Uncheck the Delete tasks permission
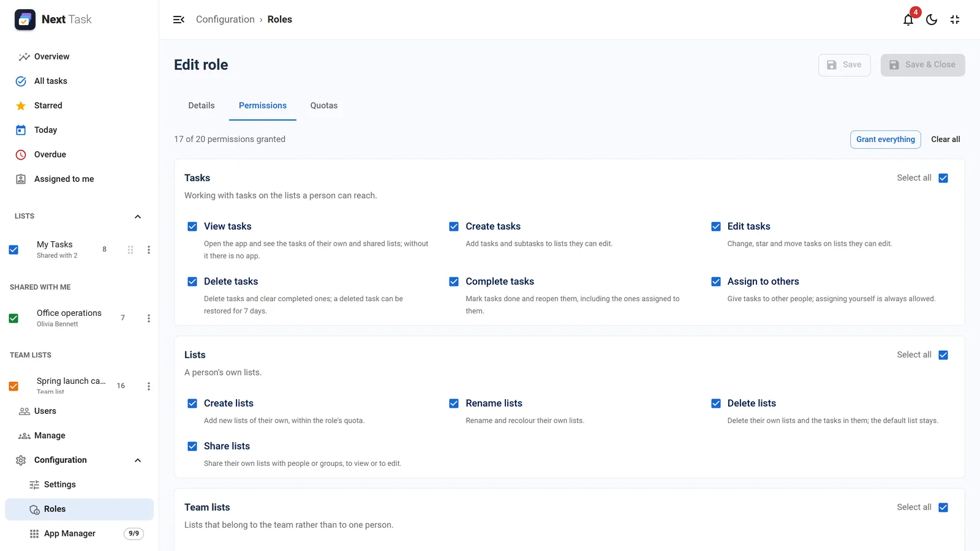 (x=192, y=282)
